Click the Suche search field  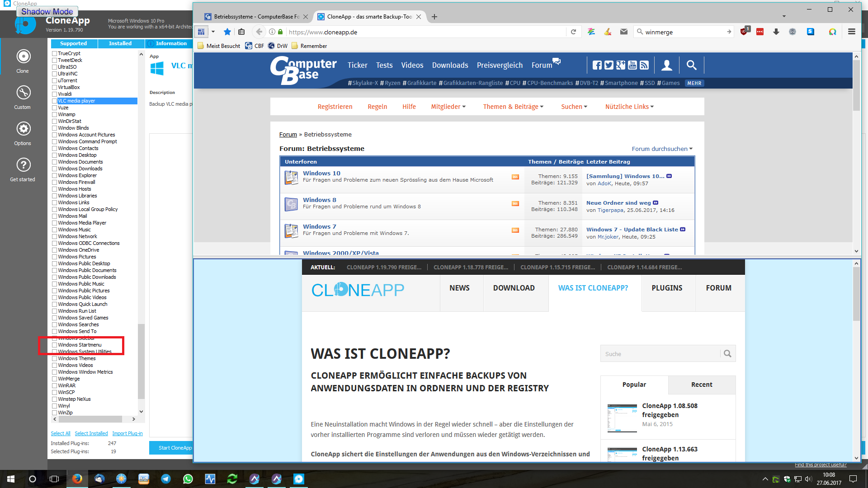660,354
